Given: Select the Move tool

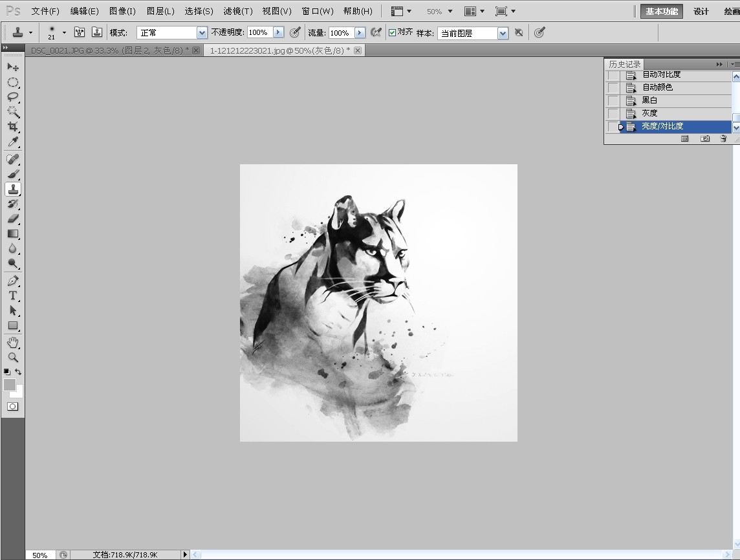Looking at the screenshot, I should 13,67.
